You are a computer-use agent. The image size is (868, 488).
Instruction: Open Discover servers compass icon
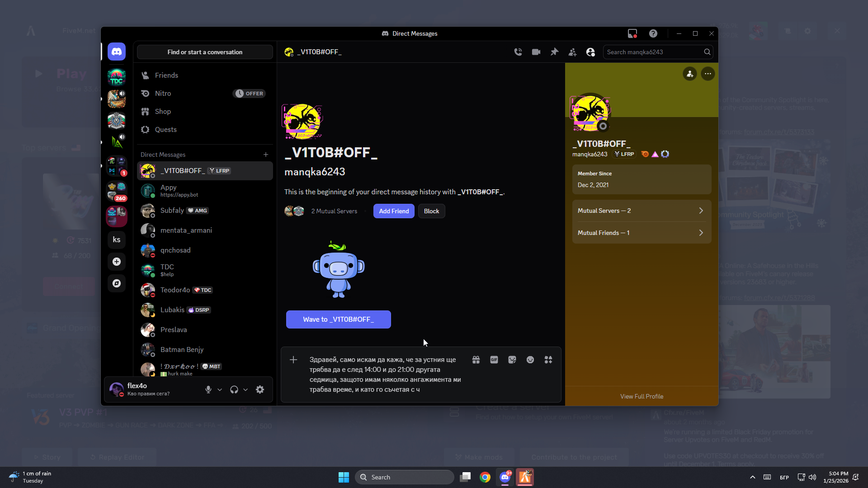tap(117, 283)
